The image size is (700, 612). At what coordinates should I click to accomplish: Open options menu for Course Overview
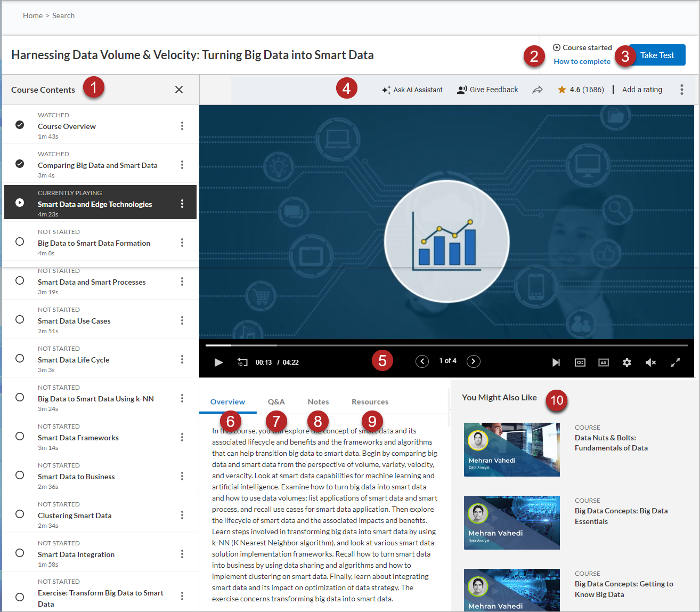pyautogui.click(x=182, y=126)
